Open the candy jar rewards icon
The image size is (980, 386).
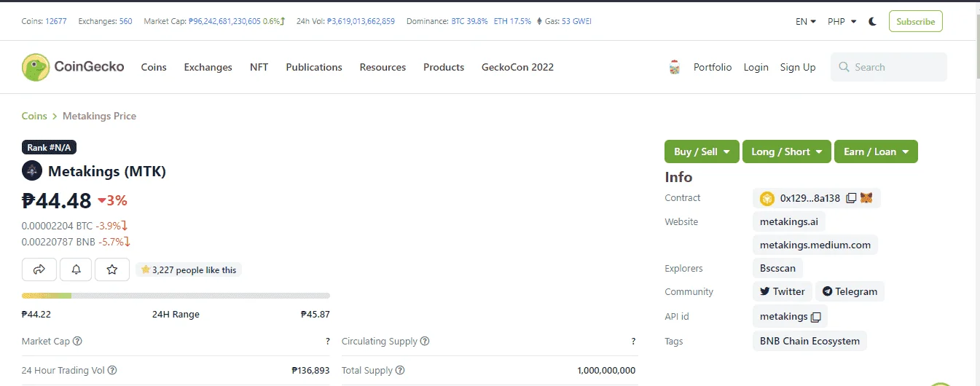point(674,67)
